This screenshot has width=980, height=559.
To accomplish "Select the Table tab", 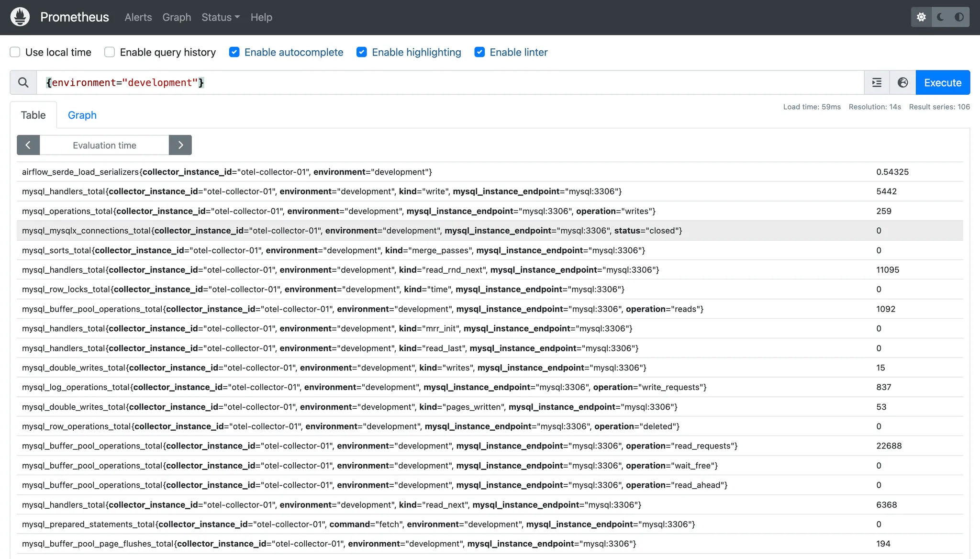I will tap(33, 115).
